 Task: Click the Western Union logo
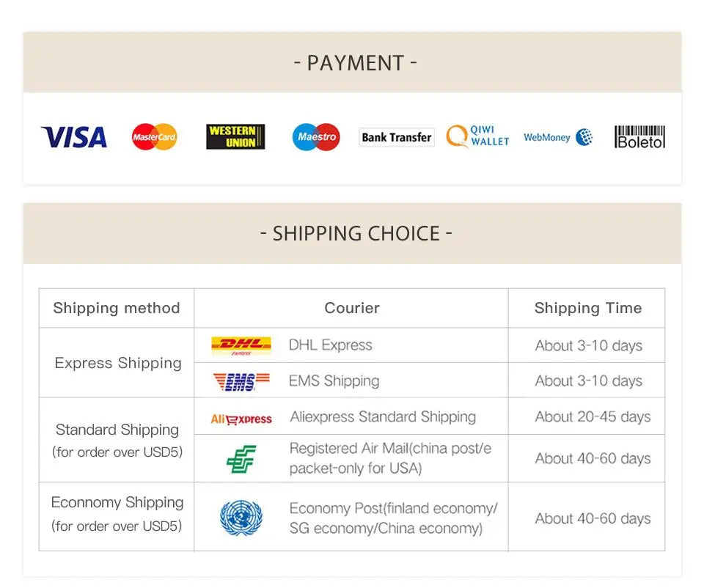[235, 137]
